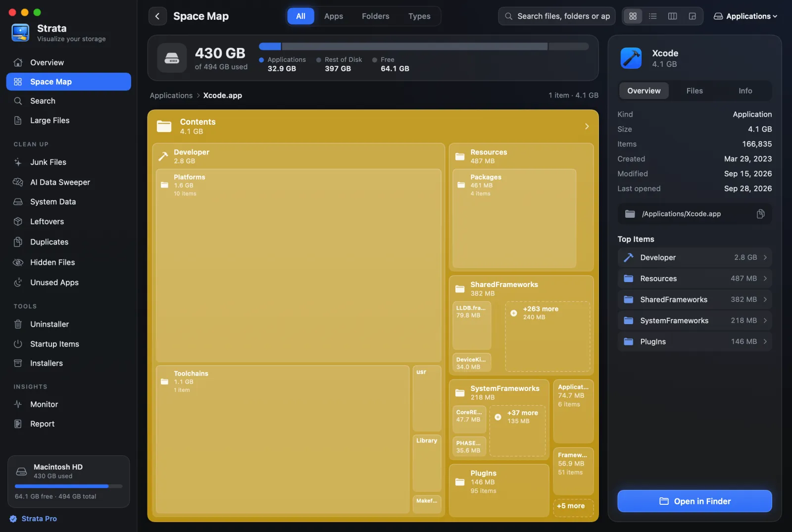This screenshot has height=532, width=792.
Task: Copy the /Applications/Xcode.app path
Action: pyautogui.click(x=761, y=214)
